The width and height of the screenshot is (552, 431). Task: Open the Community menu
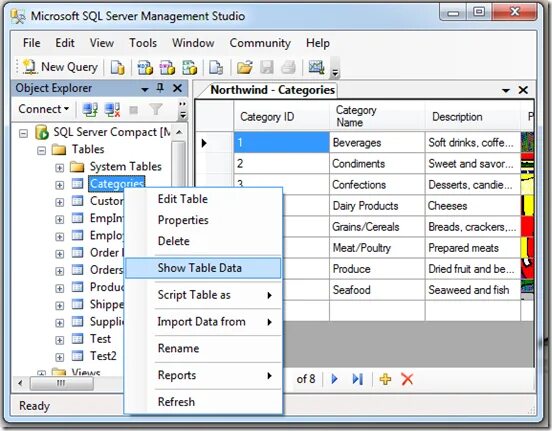tap(260, 43)
